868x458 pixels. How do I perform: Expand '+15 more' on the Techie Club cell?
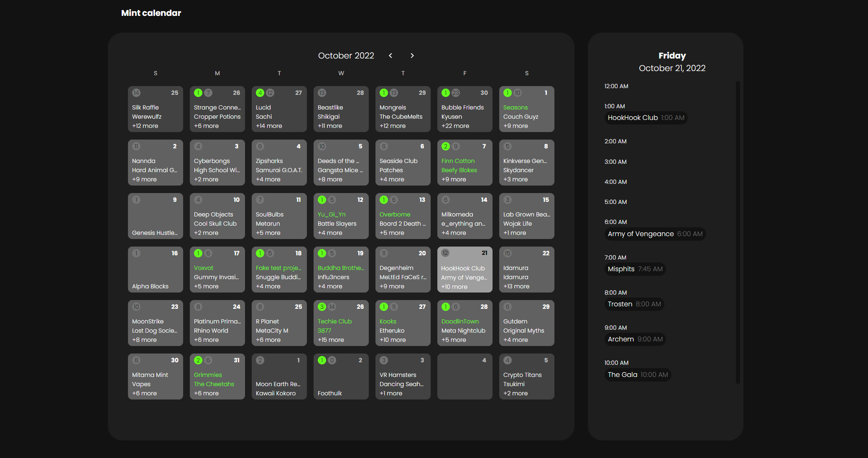331,340
